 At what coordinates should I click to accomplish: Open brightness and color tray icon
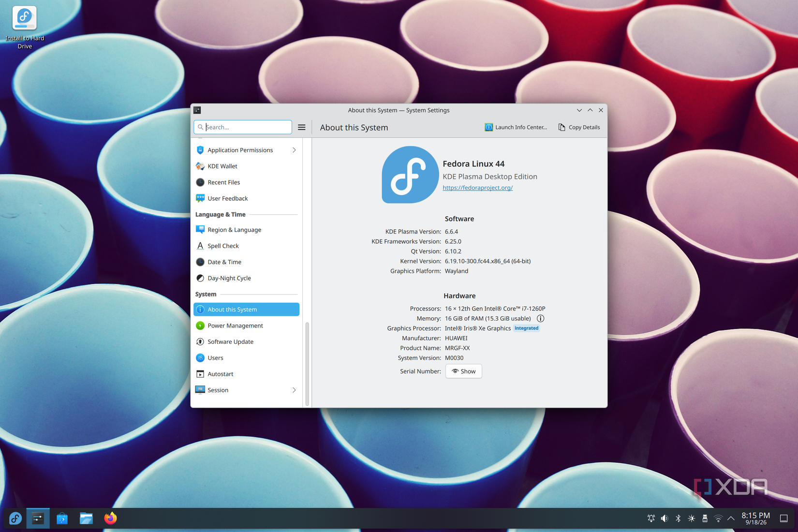click(x=692, y=518)
